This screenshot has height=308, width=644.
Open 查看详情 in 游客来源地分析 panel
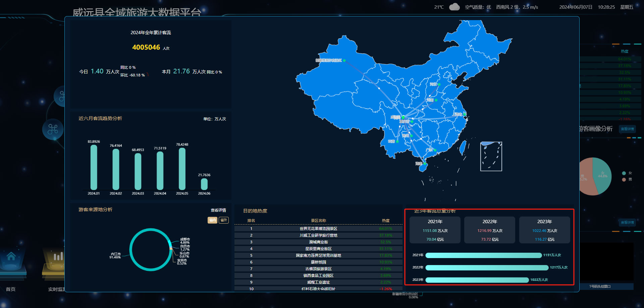click(218, 210)
